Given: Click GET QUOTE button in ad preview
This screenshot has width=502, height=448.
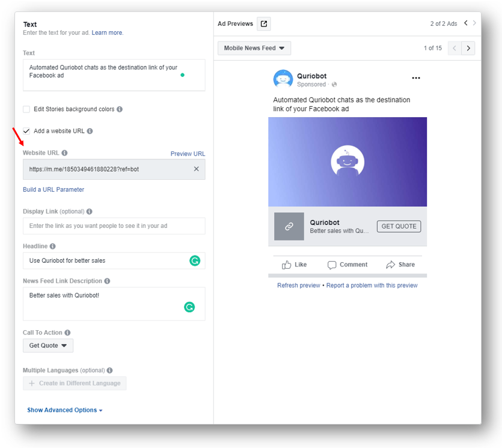Looking at the screenshot, I should [399, 226].
